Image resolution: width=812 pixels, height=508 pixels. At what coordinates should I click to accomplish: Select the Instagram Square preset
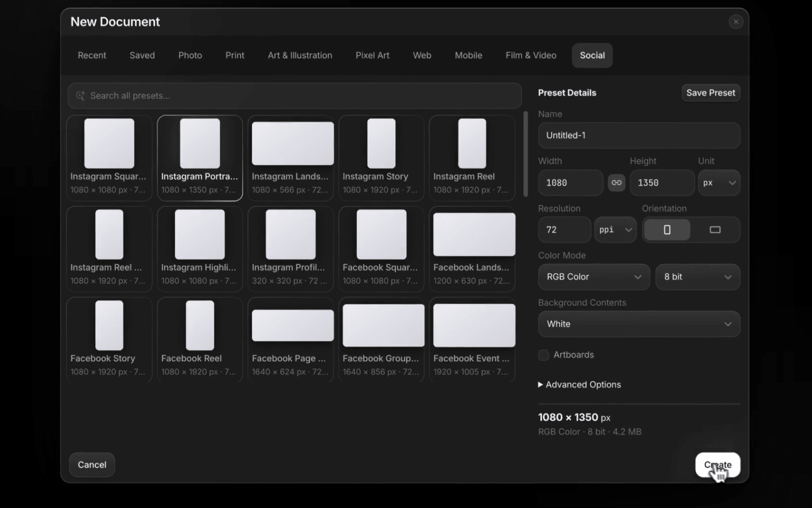[109, 158]
